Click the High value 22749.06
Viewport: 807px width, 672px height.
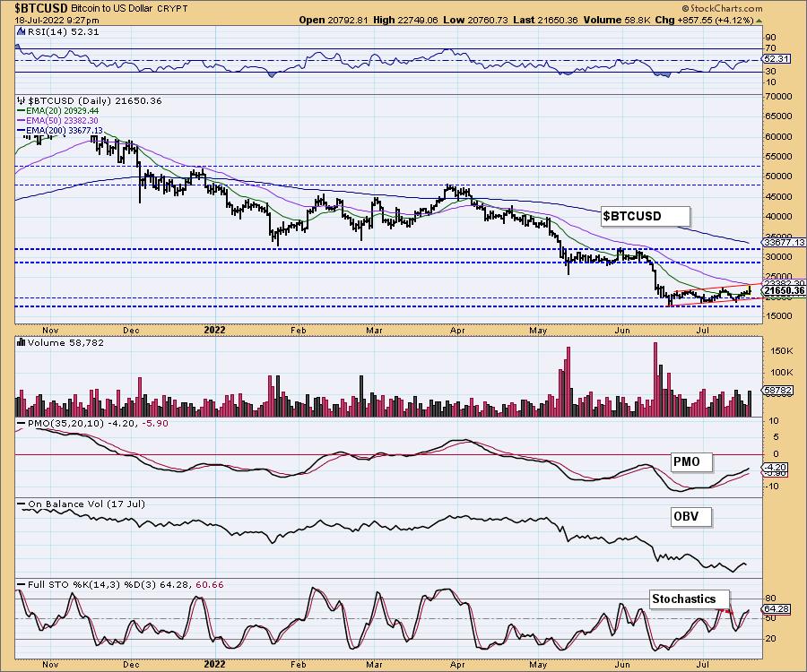tap(417, 21)
